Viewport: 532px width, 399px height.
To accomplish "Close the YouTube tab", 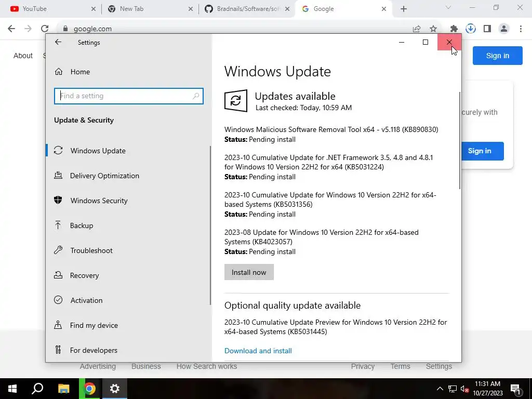I will point(94,9).
